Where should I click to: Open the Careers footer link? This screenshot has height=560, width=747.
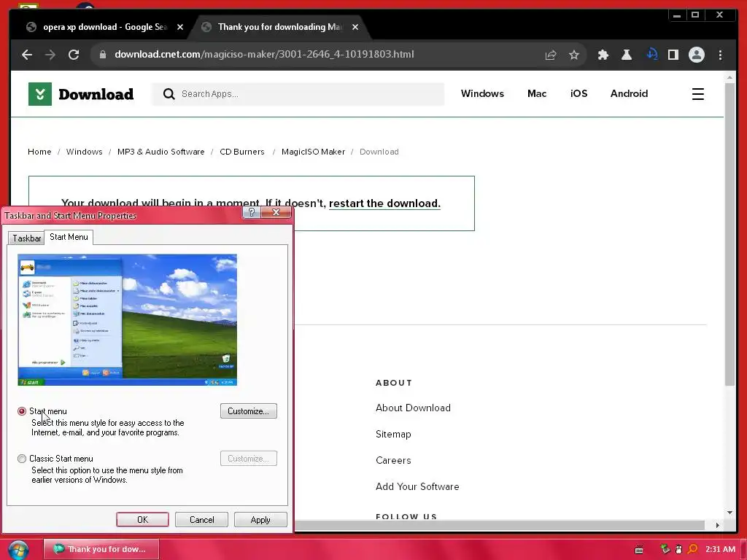click(393, 461)
